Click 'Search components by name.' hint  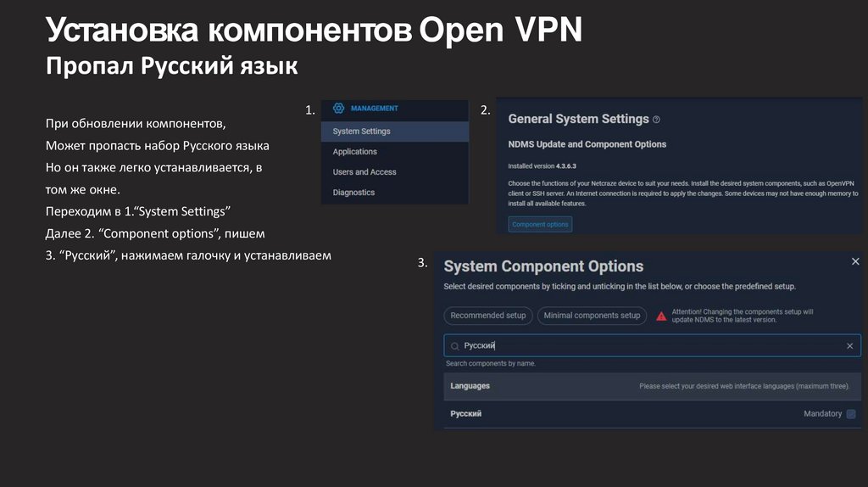(491, 364)
